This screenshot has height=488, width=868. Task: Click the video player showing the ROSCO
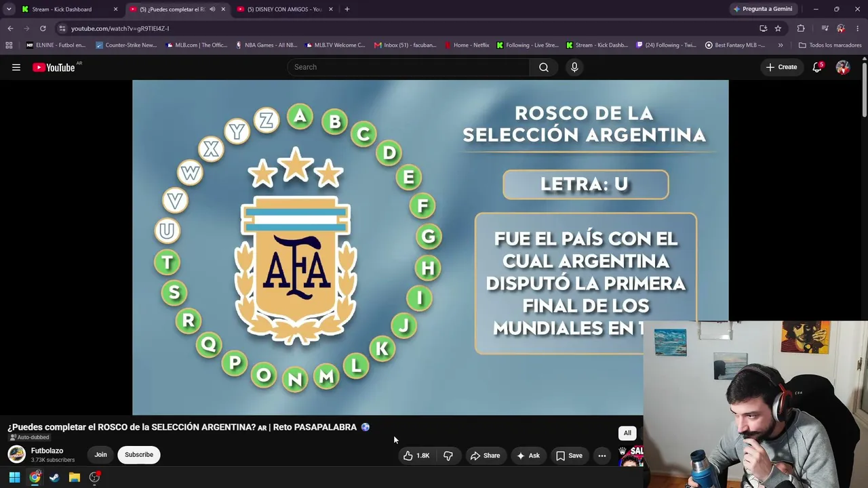click(x=430, y=247)
